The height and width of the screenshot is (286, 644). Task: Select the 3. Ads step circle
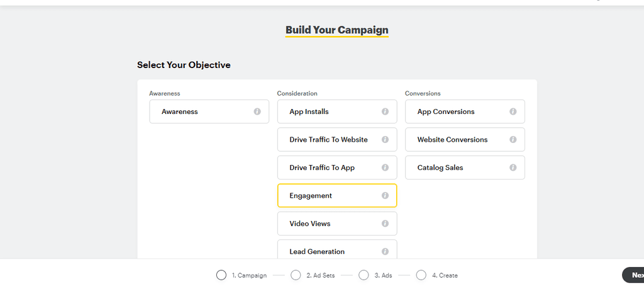[x=364, y=275]
